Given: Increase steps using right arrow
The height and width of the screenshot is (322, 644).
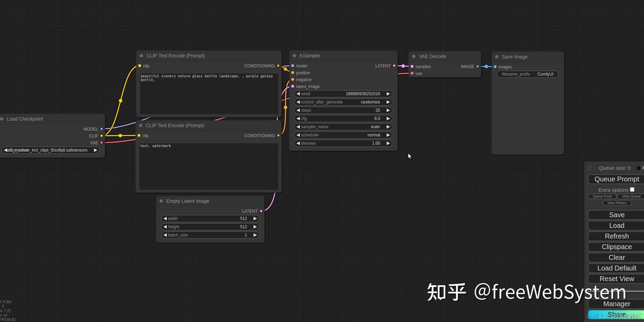Looking at the screenshot, I should click(x=388, y=110).
